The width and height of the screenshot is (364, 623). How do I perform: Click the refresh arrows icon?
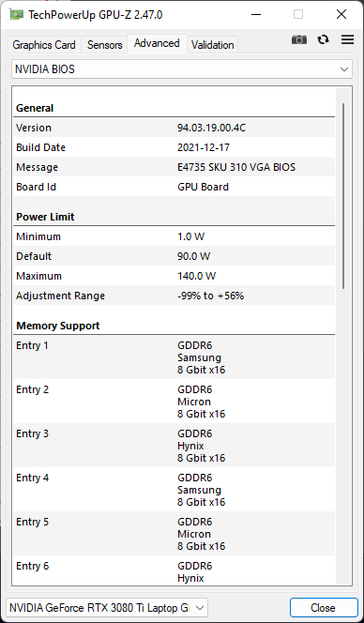[323, 39]
